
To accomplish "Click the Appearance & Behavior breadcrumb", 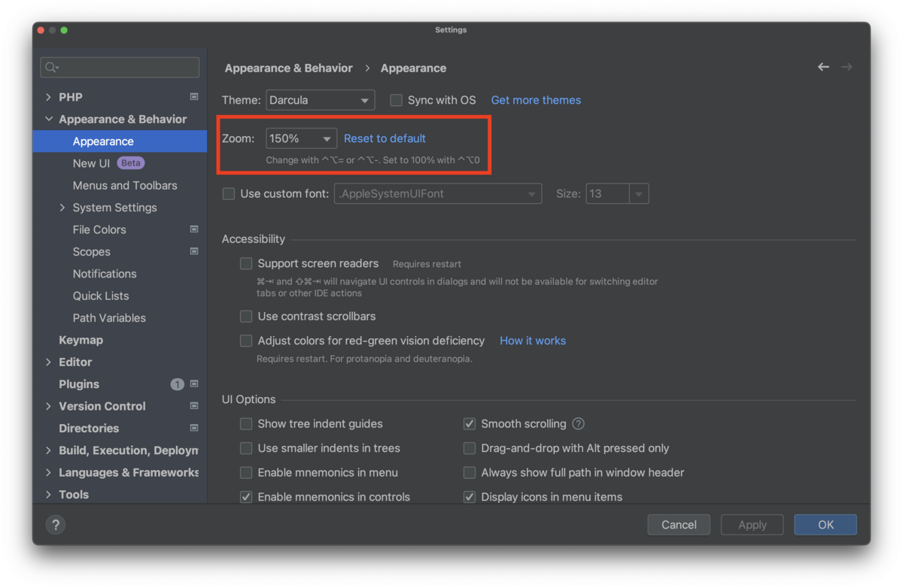I will (288, 68).
